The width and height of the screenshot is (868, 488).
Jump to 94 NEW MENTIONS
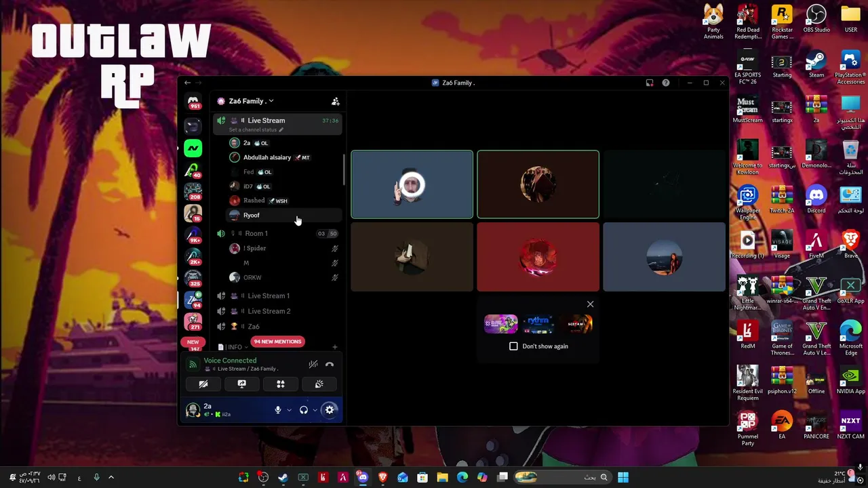[x=277, y=342]
